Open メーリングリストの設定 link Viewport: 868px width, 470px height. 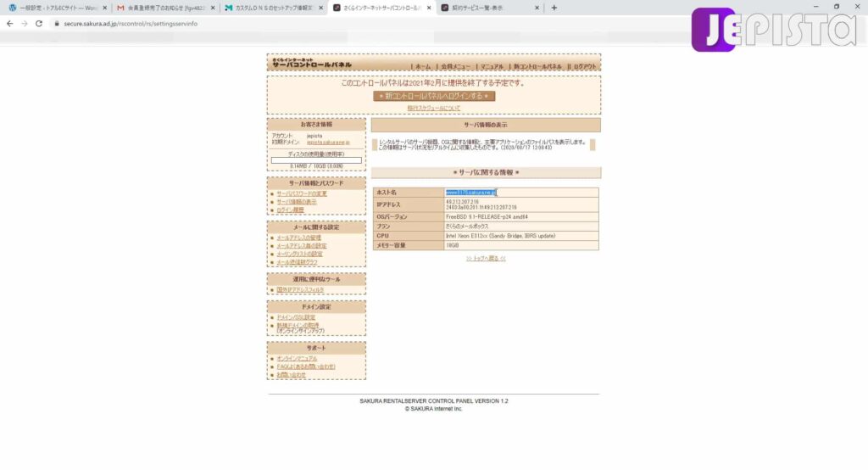299,254
